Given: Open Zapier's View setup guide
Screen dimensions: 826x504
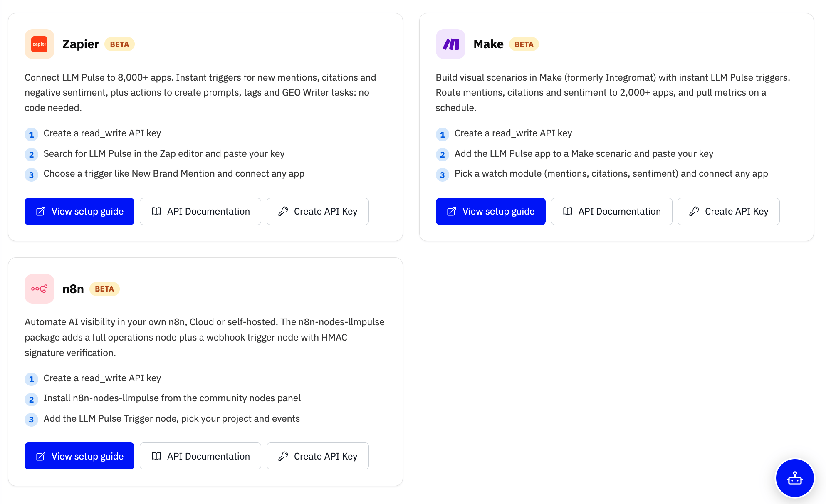Looking at the screenshot, I should [x=79, y=211].
